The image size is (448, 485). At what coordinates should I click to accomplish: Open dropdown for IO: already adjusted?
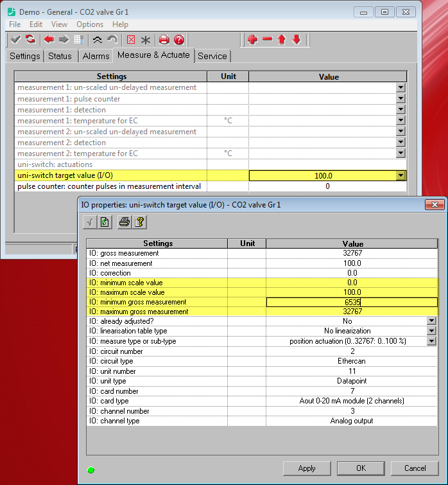pos(431,321)
